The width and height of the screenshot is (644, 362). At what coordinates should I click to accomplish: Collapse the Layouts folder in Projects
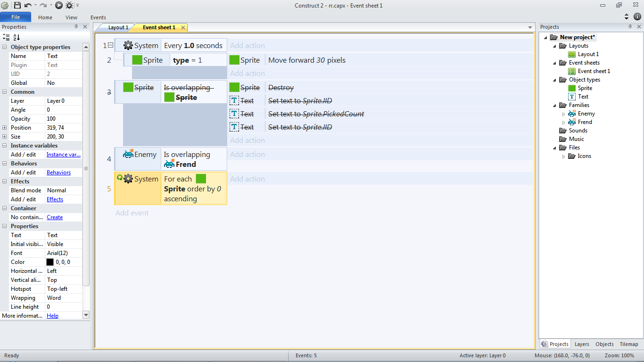click(x=554, y=46)
